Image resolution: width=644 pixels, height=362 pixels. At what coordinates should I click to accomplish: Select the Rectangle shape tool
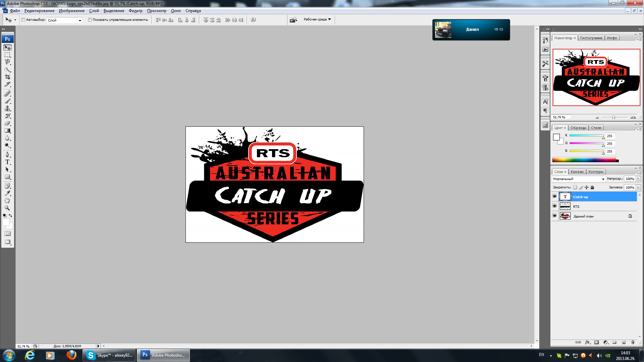click(x=7, y=177)
